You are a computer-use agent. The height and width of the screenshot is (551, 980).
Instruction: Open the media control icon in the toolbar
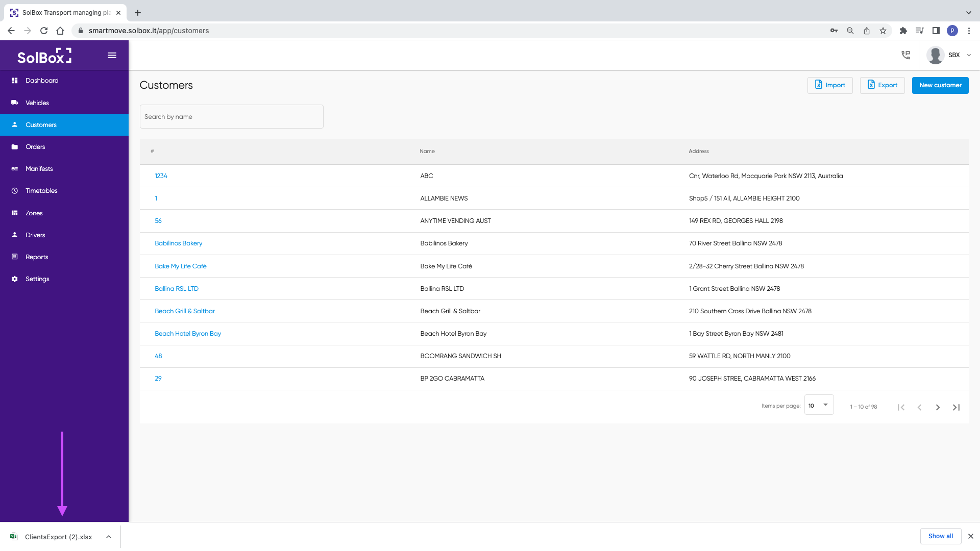920,31
